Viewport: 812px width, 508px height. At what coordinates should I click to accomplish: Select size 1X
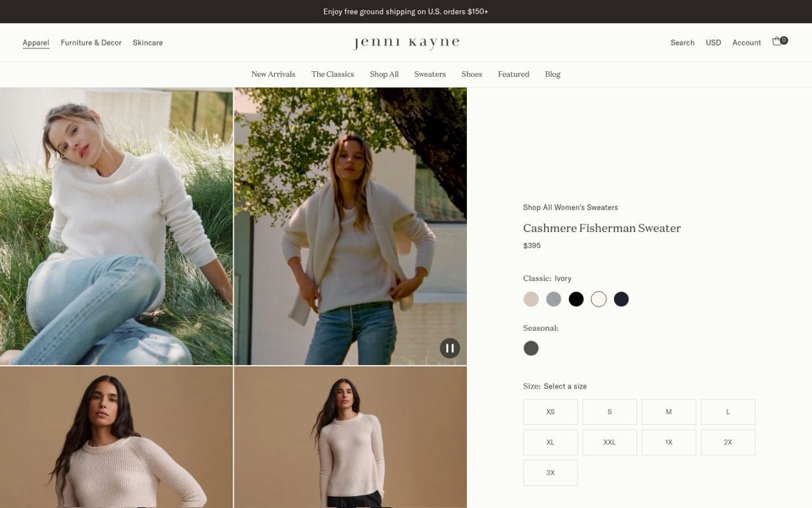tap(668, 442)
